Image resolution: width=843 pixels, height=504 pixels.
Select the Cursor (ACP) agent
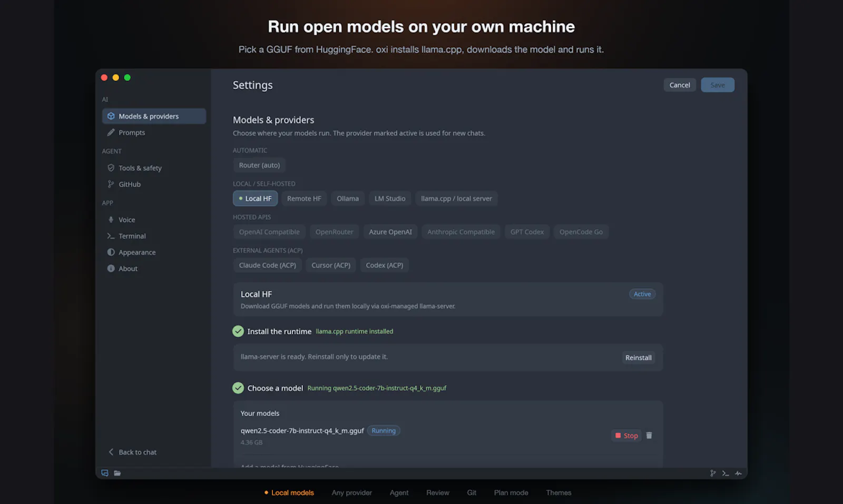(x=331, y=265)
